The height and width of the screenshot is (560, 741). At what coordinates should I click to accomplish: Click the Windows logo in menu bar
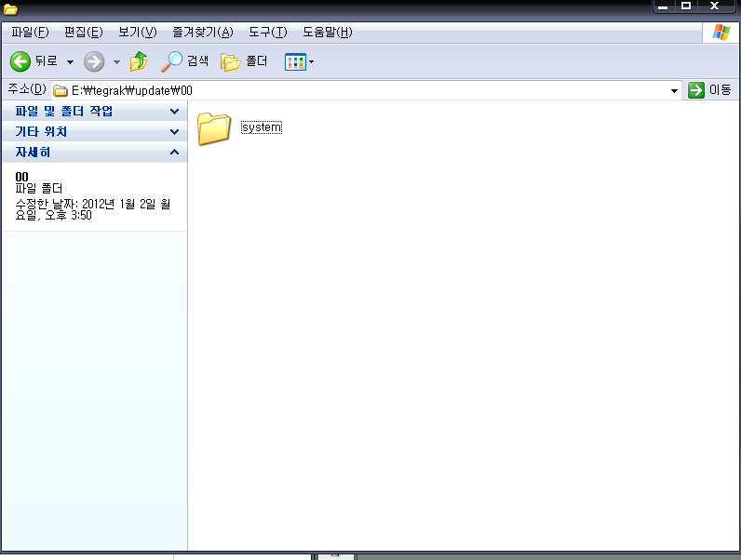pos(721,33)
